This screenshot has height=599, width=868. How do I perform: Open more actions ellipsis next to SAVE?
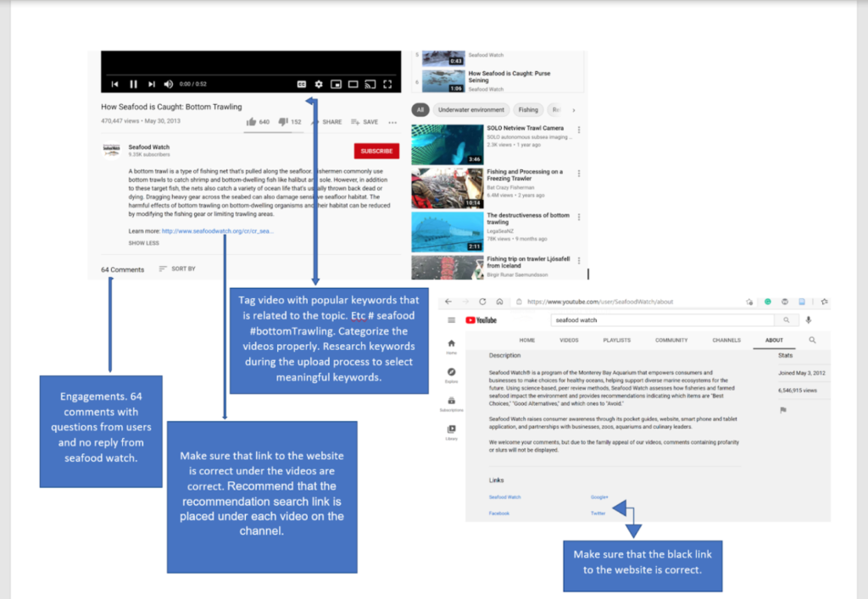(x=392, y=122)
